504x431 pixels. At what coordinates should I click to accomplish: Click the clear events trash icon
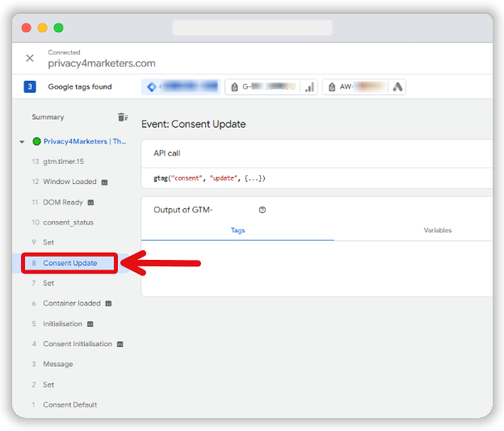[123, 117]
